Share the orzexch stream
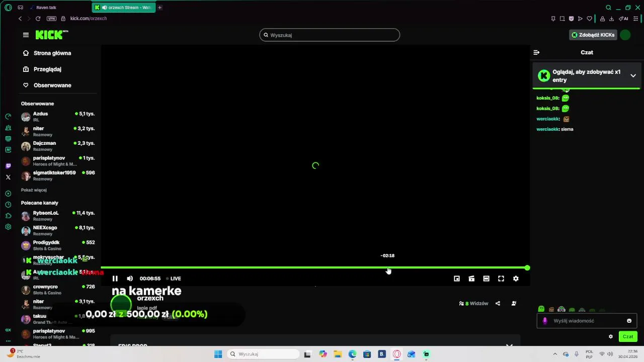Screen dimensions: 644x362 coord(498,303)
